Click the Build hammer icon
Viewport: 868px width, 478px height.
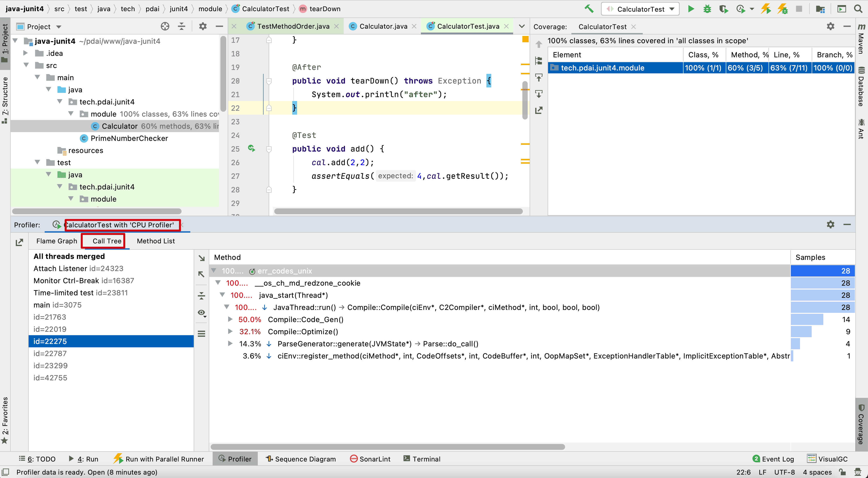click(589, 9)
